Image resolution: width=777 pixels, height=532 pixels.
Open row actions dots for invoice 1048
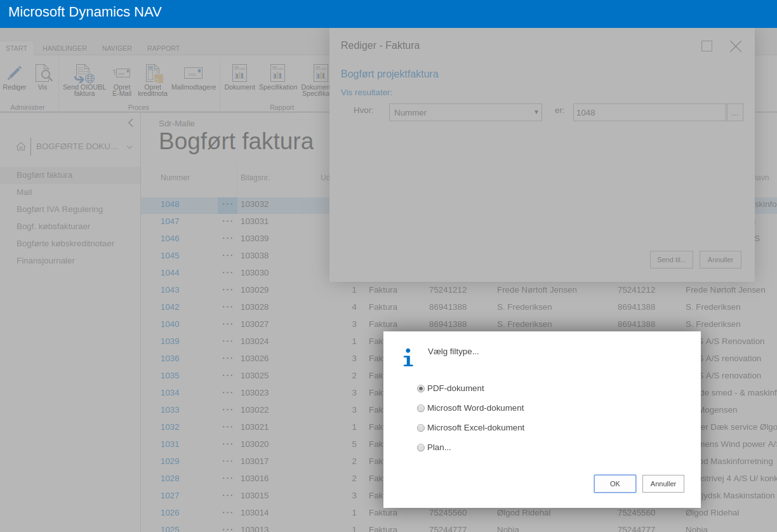pos(227,204)
